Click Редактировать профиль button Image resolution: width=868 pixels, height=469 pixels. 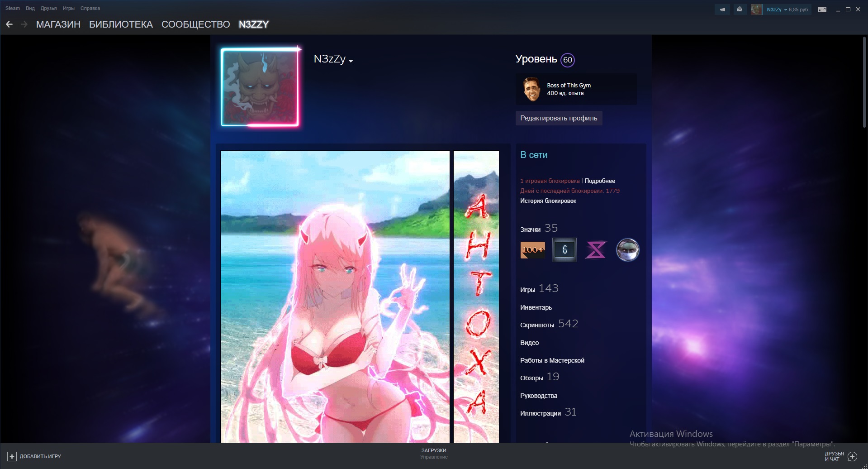click(559, 118)
